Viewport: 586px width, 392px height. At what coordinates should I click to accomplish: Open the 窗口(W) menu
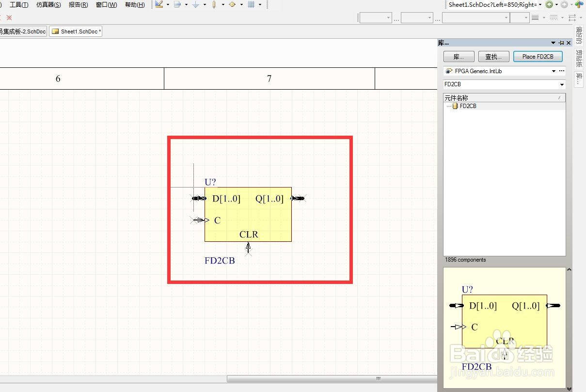tap(107, 5)
